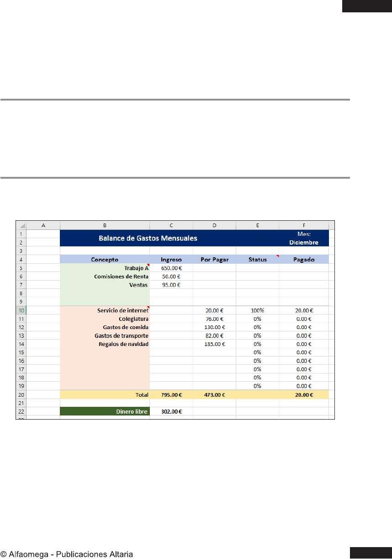The image size is (392, 559).
Task: Select the '650.00 €' income cell
Action: pos(171,268)
